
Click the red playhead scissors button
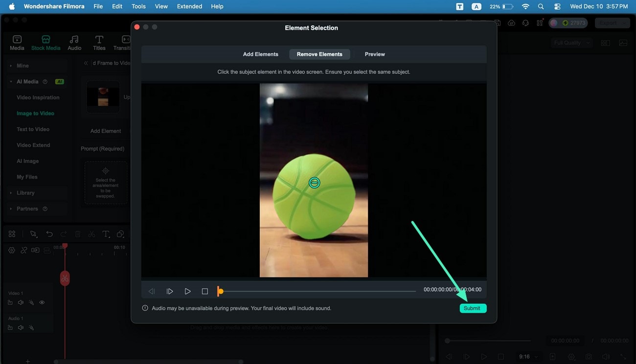coord(65,278)
